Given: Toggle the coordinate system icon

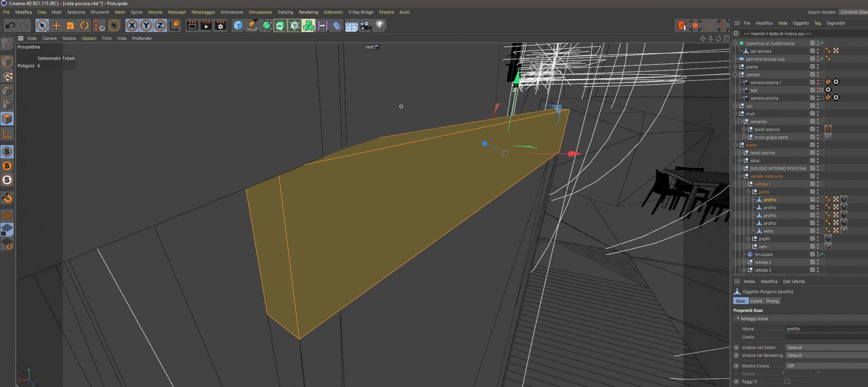Looking at the screenshot, I should 175,25.
